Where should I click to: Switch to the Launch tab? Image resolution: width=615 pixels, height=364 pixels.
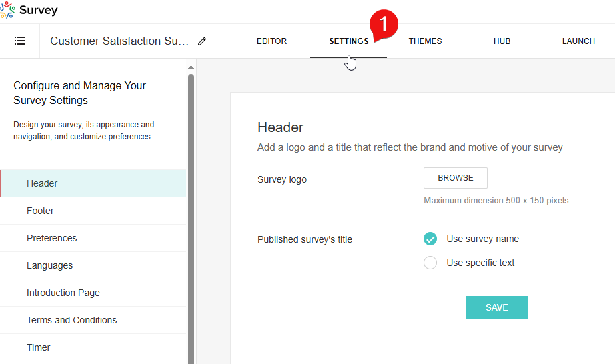[578, 41]
